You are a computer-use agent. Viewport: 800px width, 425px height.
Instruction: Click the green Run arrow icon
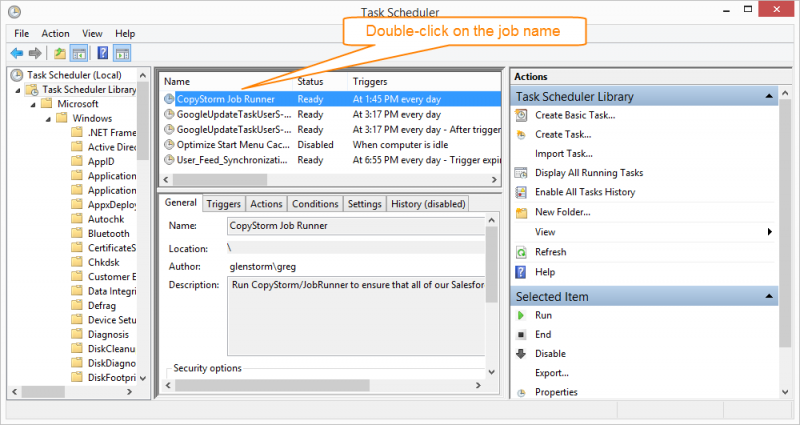pos(521,315)
